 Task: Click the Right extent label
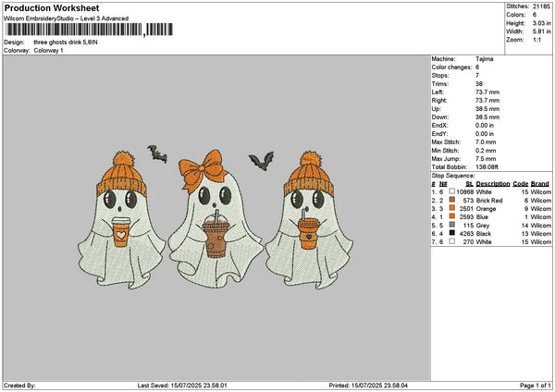[x=439, y=101]
